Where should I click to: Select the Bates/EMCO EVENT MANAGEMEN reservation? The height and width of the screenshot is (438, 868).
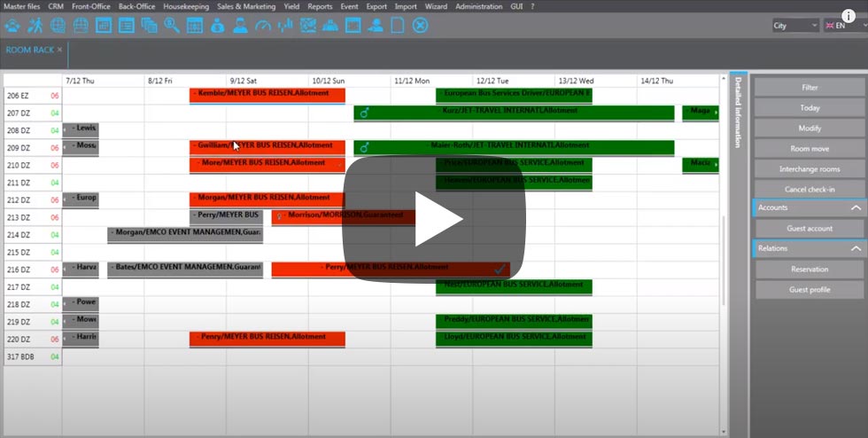pos(185,270)
